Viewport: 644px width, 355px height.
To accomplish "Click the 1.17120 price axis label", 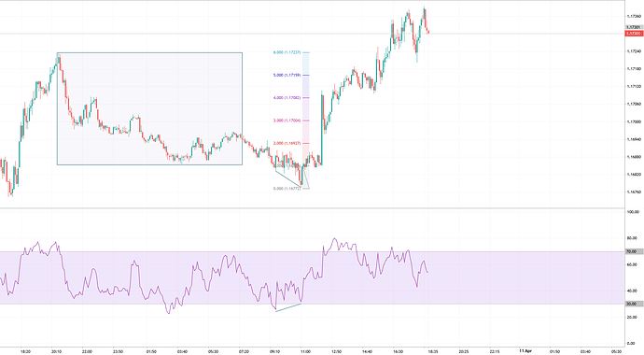I will (634, 86).
